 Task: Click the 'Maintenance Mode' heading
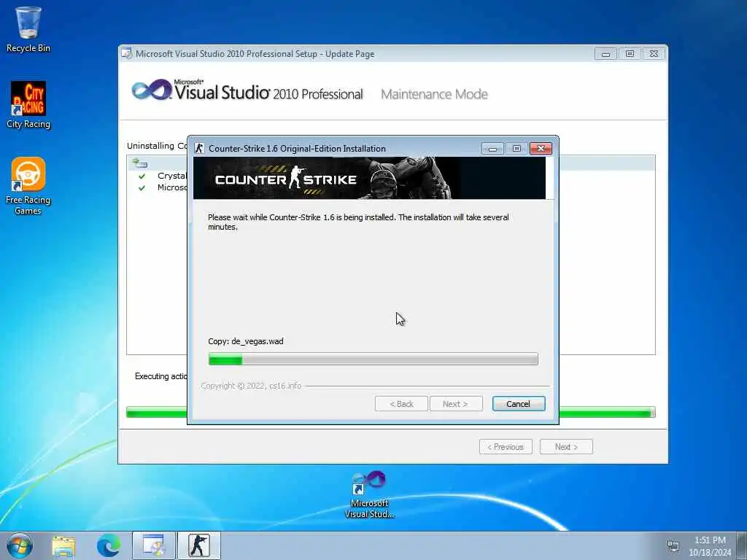435,94
